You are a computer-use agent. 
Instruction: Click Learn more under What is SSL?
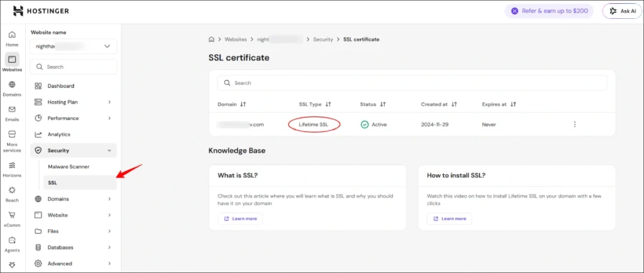tap(240, 219)
